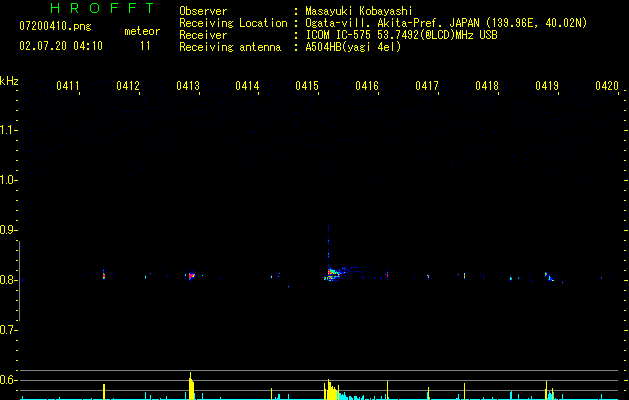
Task: Click the bright meteor echo at 0413
Action: (x=191, y=276)
